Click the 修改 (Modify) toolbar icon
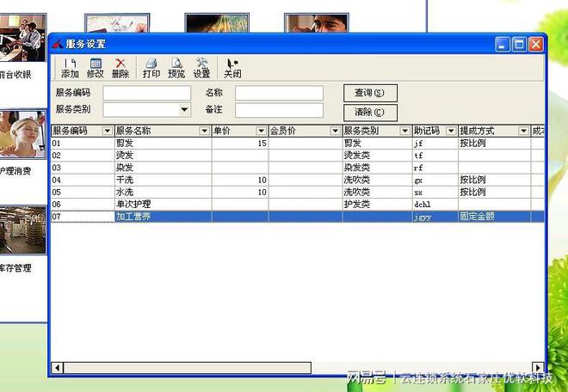Screen dimensions: 568x392 (x=95, y=68)
